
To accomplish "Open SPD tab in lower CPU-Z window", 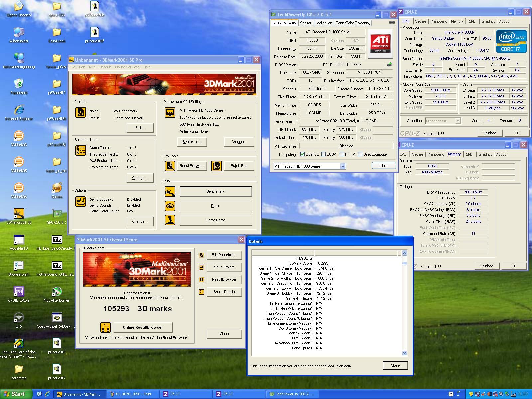I will point(469,154).
